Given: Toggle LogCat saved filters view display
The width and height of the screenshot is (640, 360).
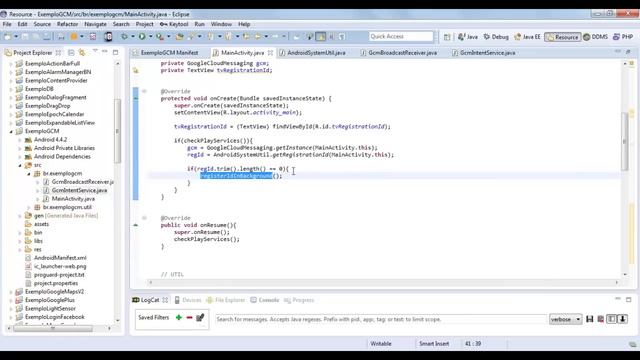Looking at the screenshot, I should [611, 319].
